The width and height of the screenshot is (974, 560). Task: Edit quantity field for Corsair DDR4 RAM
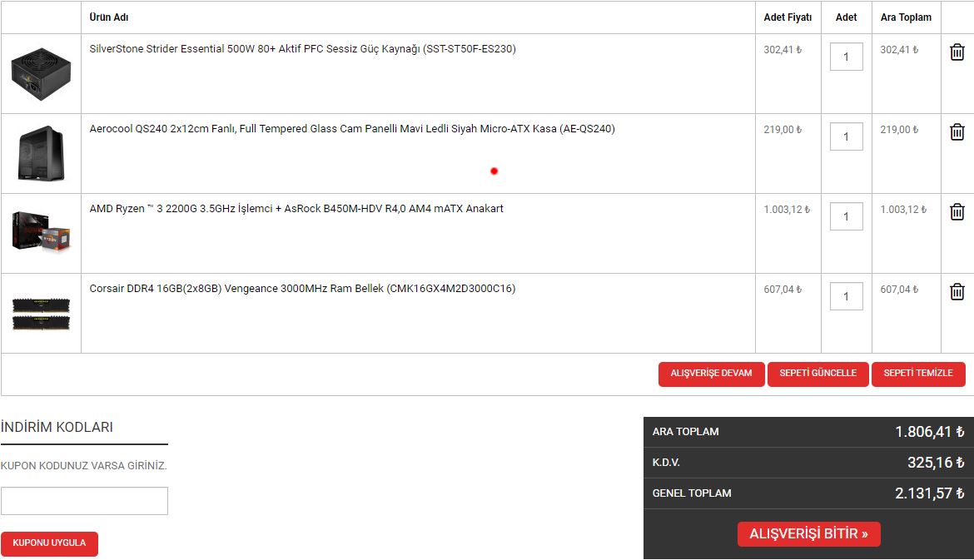tap(846, 296)
